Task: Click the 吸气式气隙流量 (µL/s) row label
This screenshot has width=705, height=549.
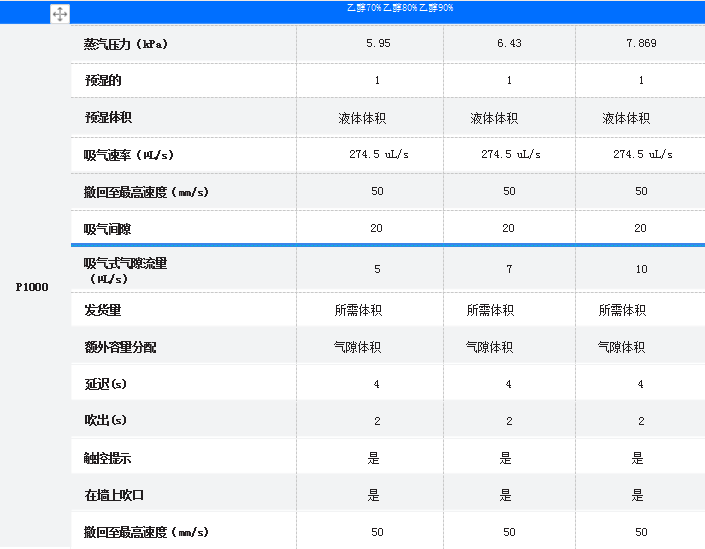Action: pos(125,270)
